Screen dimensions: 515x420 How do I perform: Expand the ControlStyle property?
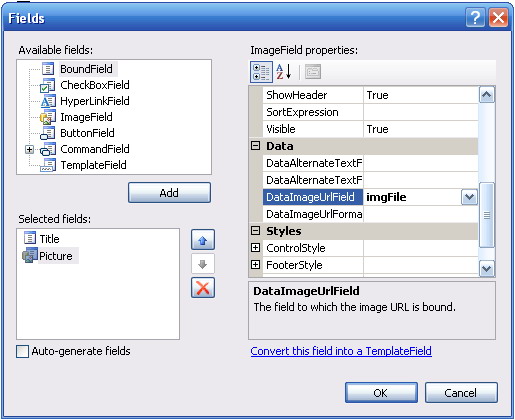[x=255, y=248]
